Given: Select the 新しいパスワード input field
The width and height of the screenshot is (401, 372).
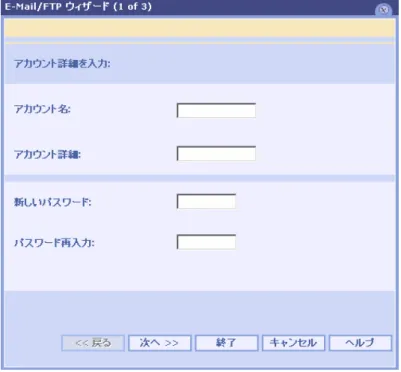Looking at the screenshot, I should [206, 201].
